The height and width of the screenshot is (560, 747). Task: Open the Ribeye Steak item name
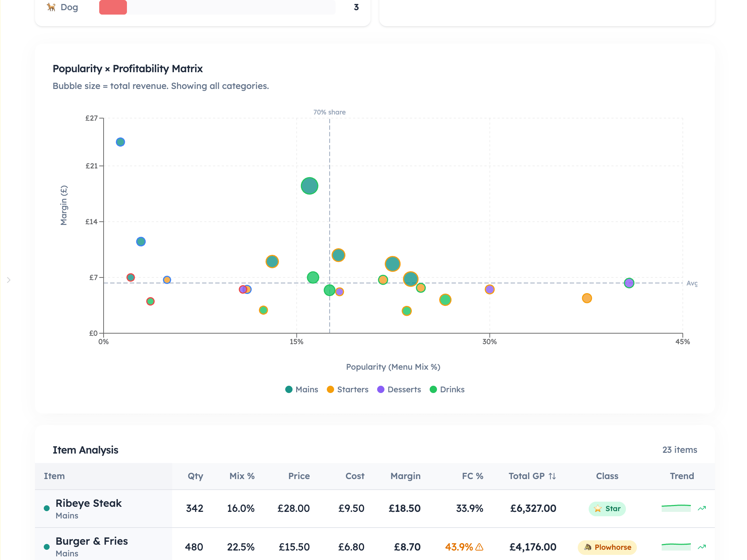89,503
